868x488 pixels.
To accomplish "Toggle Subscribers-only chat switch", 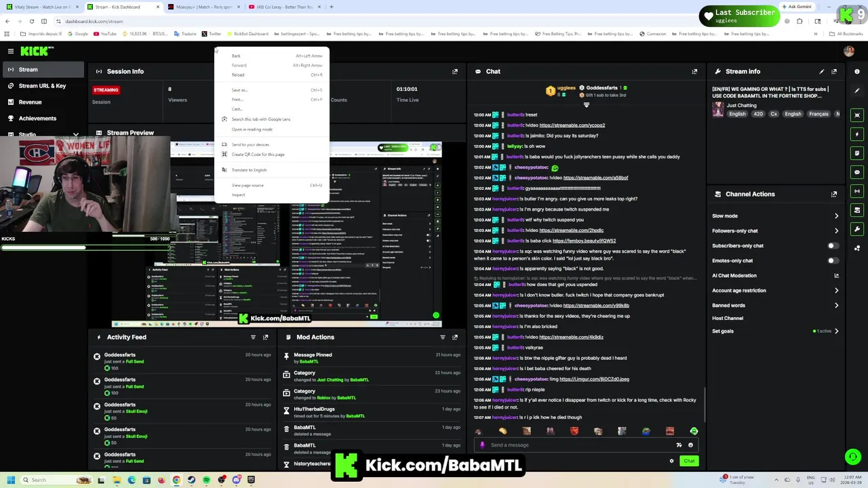I will click(833, 246).
